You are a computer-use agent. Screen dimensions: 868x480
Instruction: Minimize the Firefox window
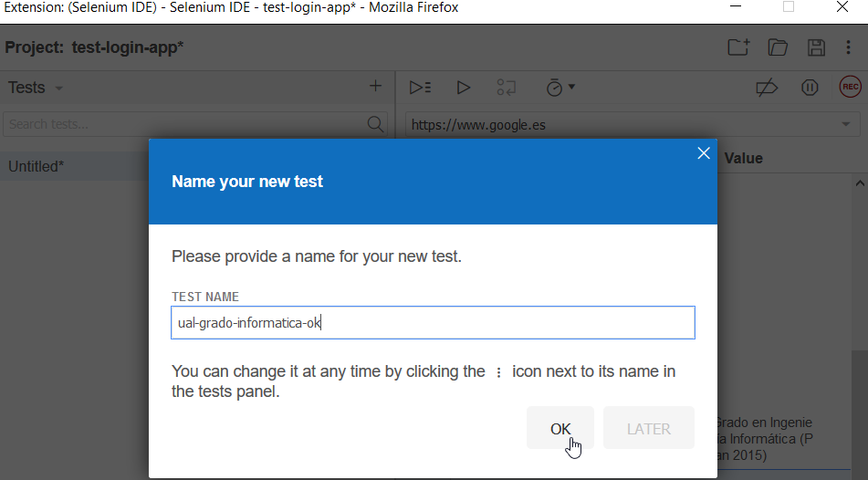(736, 7)
